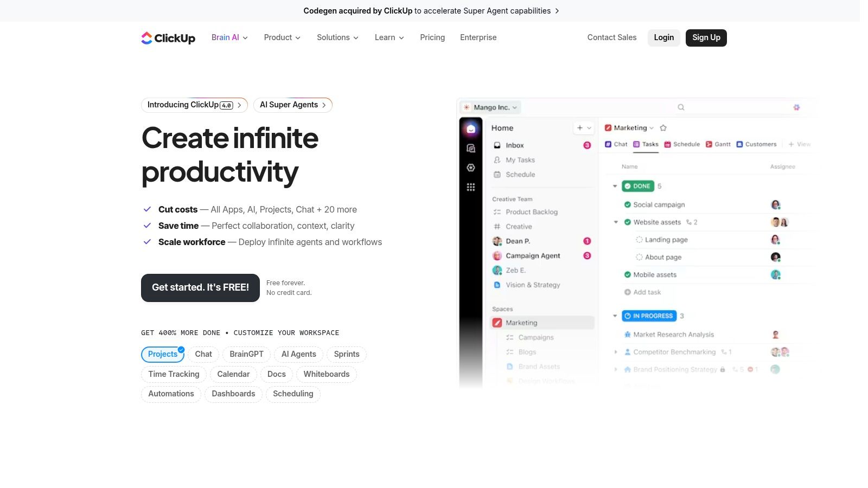Viewport: 868px width, 488px height.
Task: Select the Whiteboards feature chip
Action: [x=327, y=374]
